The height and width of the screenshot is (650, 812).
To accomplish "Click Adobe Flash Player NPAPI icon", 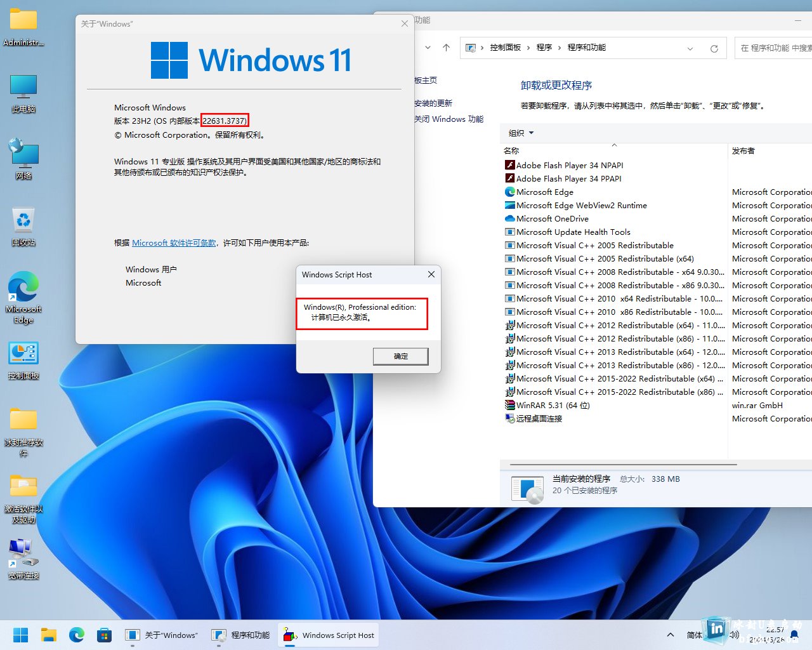I will [x=509, y=165].
